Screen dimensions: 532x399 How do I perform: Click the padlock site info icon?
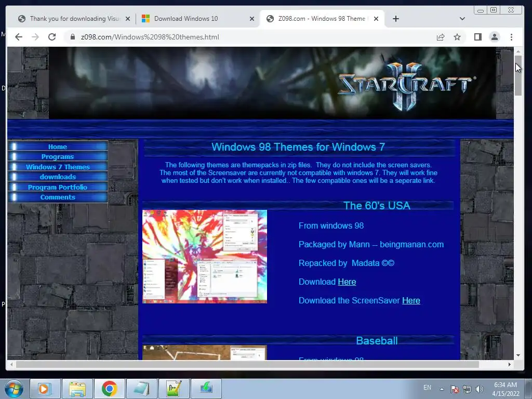pos(73,37)
